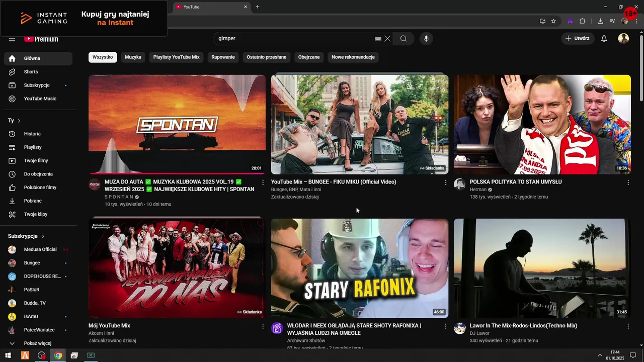
Task: Open options menu for BUNGEE Mix
Action: click(445, 182)
